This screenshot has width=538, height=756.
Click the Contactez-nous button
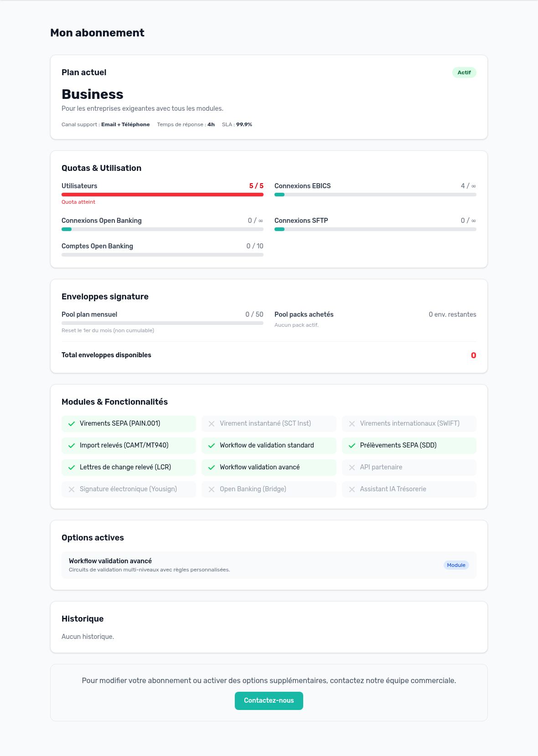tap(269, 700)
